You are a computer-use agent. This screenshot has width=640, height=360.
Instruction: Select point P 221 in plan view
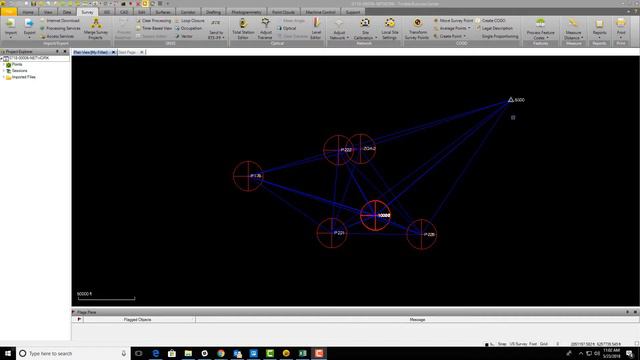332,233
